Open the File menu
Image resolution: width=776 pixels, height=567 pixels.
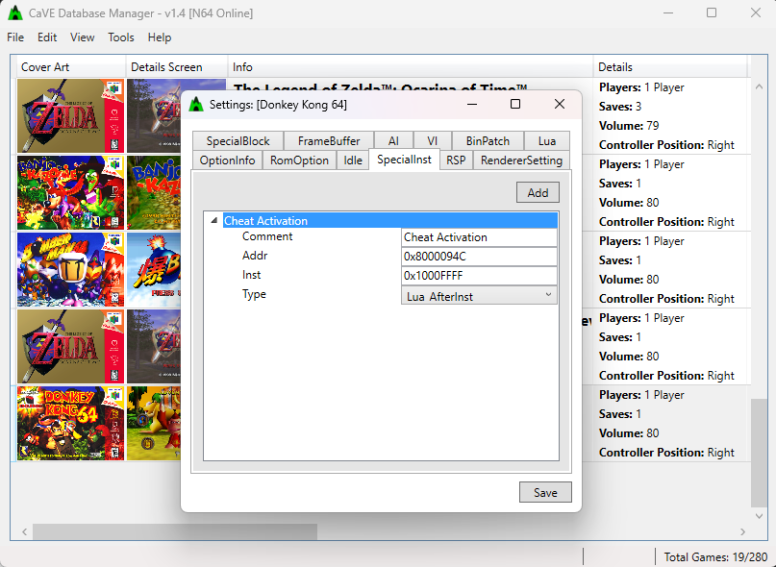click(x=15, y=38)
